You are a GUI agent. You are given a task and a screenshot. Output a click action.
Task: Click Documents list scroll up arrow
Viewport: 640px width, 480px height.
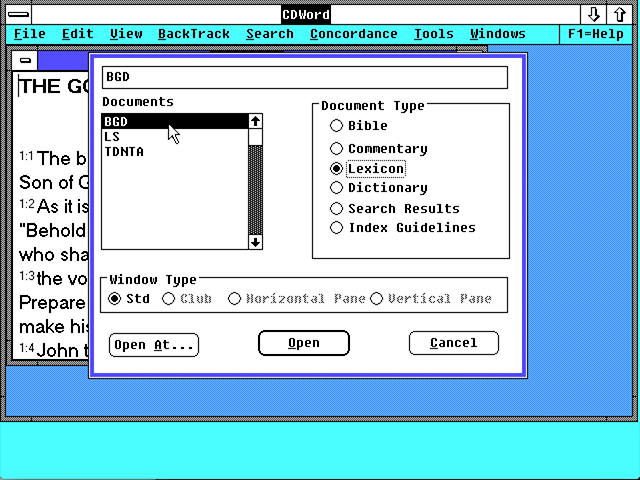(256, 121)
